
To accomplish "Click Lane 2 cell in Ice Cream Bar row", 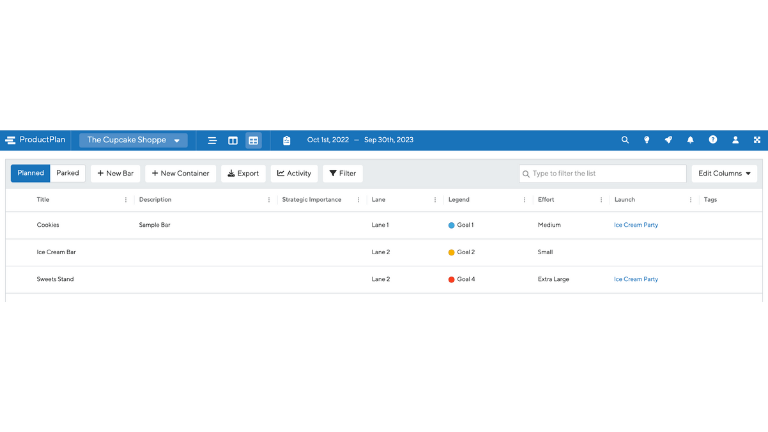I will pyautogui.click(x=381, y=252).
